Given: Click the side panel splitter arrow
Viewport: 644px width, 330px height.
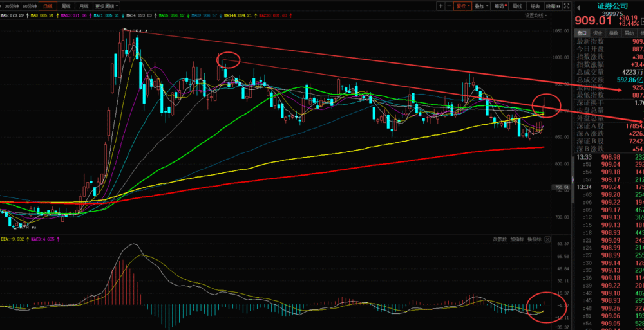Looking at the screenshot, I should coord(572,179).
